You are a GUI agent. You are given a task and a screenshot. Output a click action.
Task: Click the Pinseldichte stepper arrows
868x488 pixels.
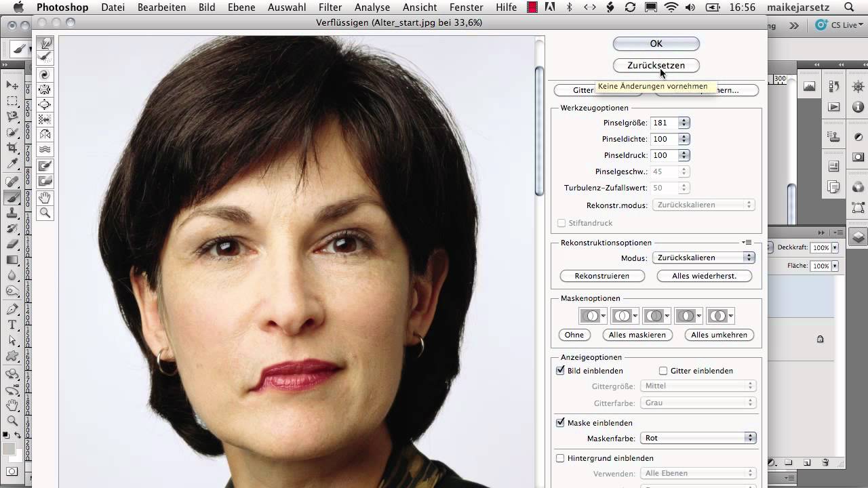click(684, 139)
